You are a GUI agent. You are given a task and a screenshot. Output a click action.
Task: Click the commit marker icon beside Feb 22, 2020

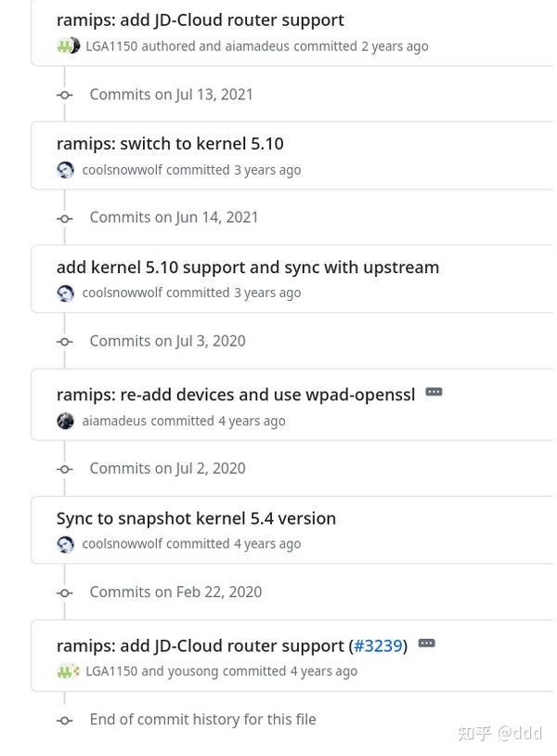pyautogui.click(x=64, y=593)
